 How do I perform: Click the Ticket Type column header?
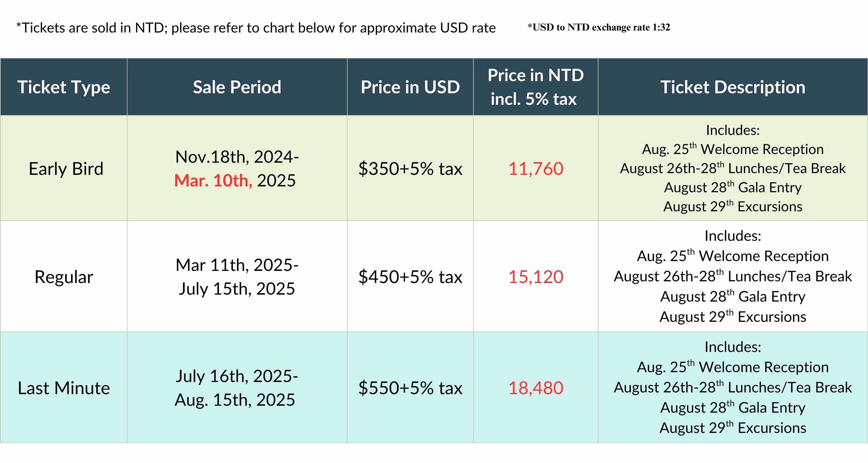click(x=64, y=87)
